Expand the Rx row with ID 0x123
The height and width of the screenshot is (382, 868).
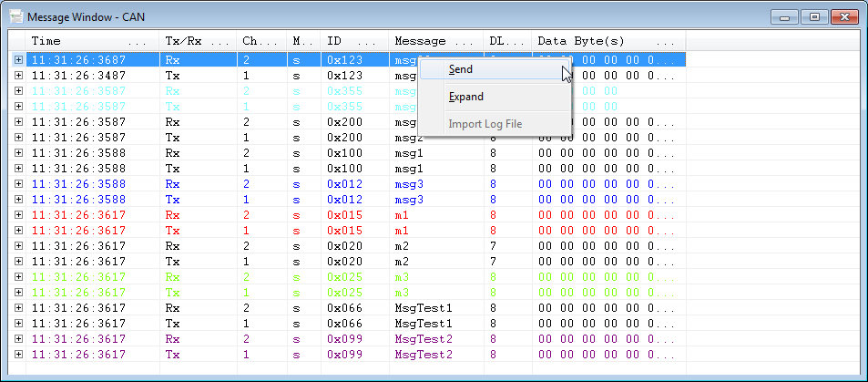coord(18,59)
